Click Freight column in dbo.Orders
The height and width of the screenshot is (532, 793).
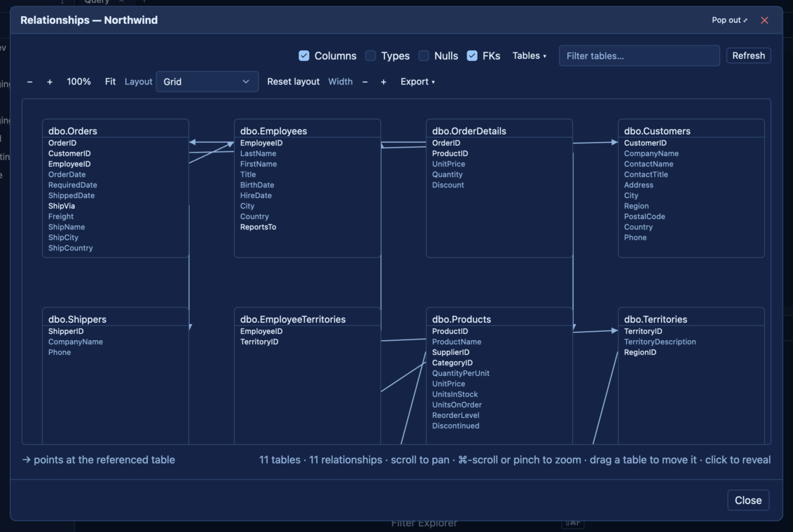point(61,216)
